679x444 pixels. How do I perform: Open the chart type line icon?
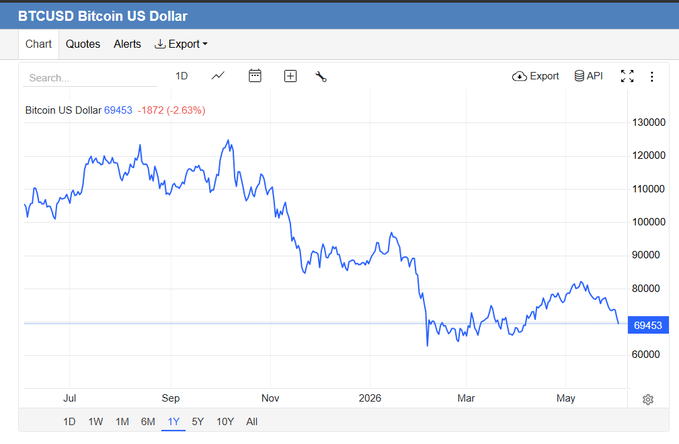coord(218,76)
